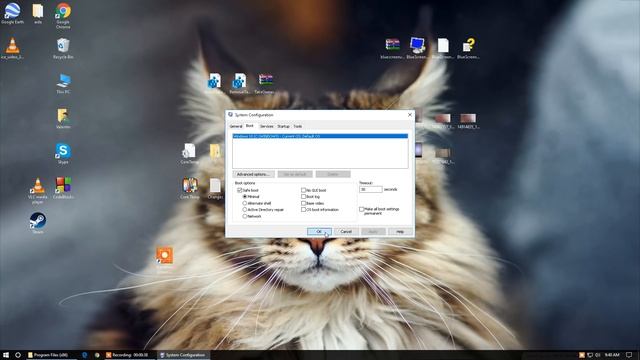Viewport: 640px width, 360px height.
Task: Open the Changes text file icon
Action: pos(215,188)
